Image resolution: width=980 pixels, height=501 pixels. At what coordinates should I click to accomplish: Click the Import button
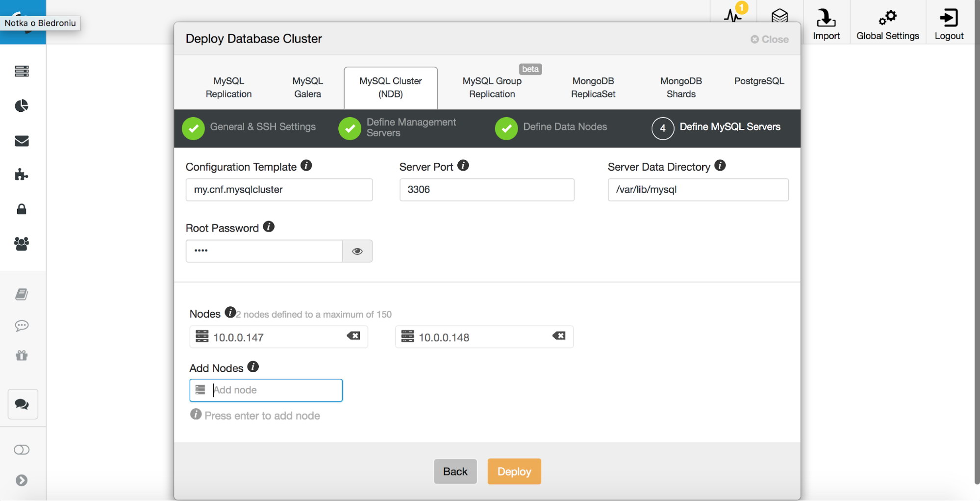click(826, 24)
